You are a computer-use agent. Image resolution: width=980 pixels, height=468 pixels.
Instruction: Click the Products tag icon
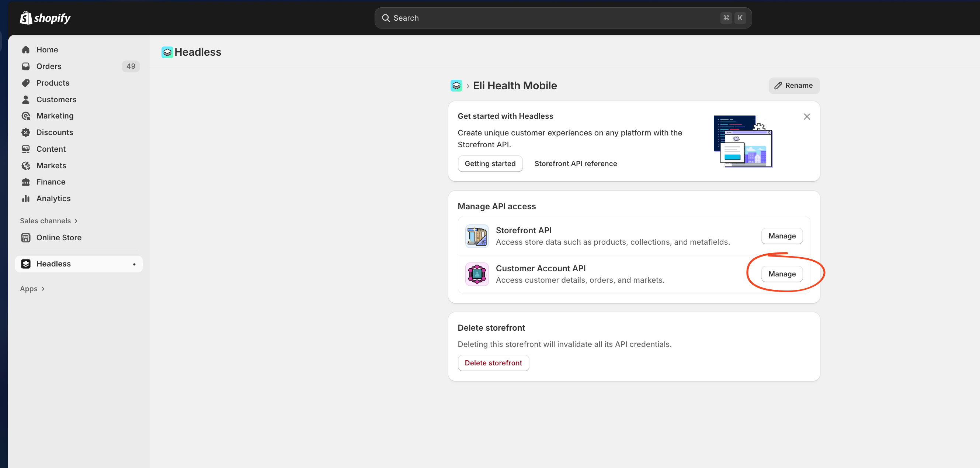point(25,83)
